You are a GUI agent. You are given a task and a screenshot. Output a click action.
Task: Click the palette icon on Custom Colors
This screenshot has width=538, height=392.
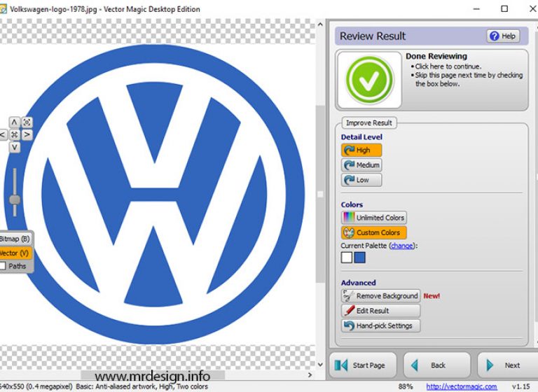[350, 232]
